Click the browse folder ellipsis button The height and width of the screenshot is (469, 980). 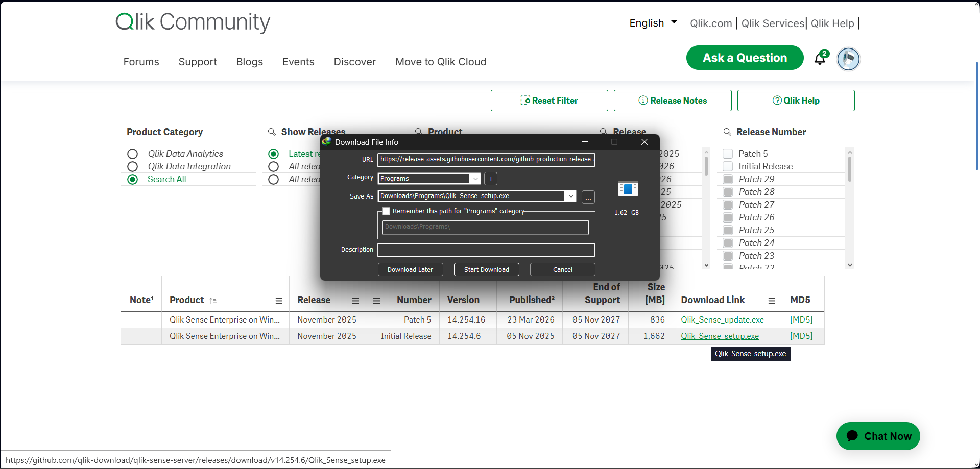click(588, 197)
